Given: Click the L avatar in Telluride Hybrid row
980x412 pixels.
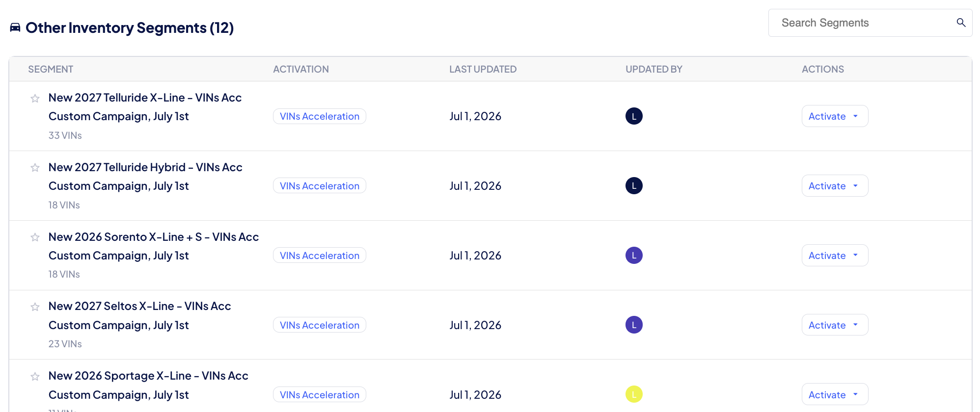Looking at the screenshot, I should click(634, 186).
